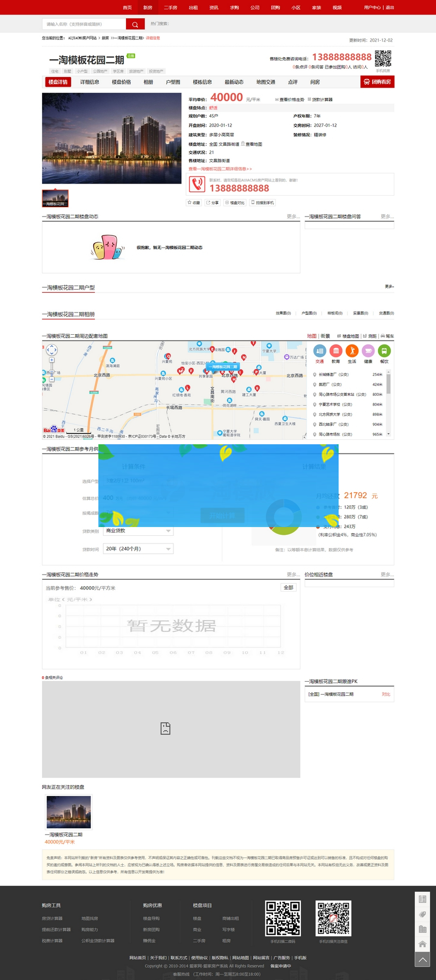The height and width of the screenshot is (980, 436).
Task: Select the 生活 lifestyle category icon
Action: (x=352, y=351)
